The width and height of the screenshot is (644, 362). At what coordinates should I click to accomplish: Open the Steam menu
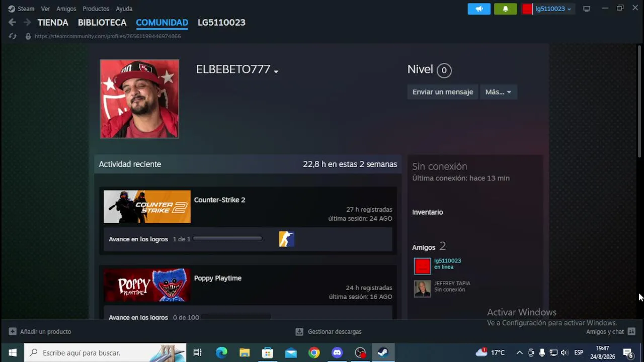click(26, 9)
